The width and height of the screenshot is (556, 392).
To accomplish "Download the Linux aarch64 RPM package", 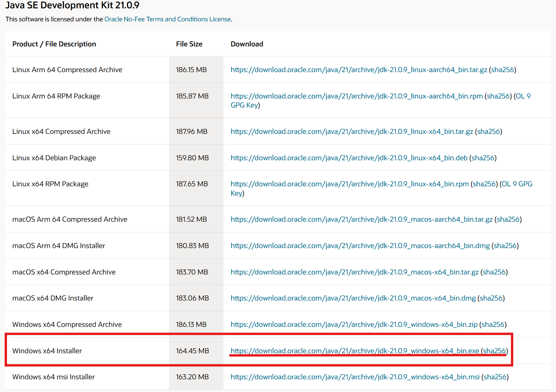I will click(x=357, y=96).
